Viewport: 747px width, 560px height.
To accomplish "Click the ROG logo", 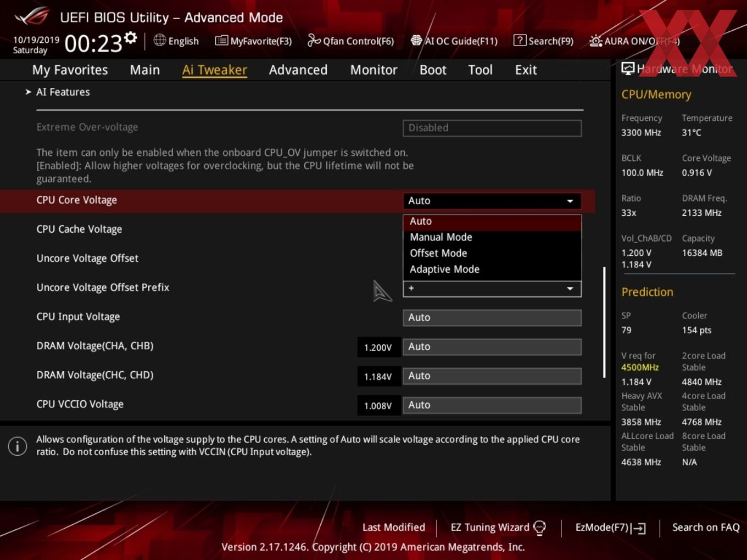I will click(x=32, y=16).
